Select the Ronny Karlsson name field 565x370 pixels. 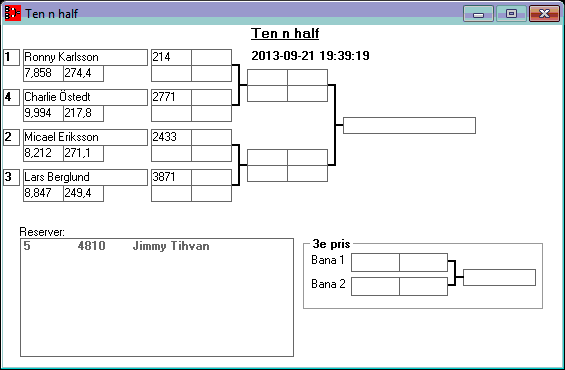(x=85, y=57)
